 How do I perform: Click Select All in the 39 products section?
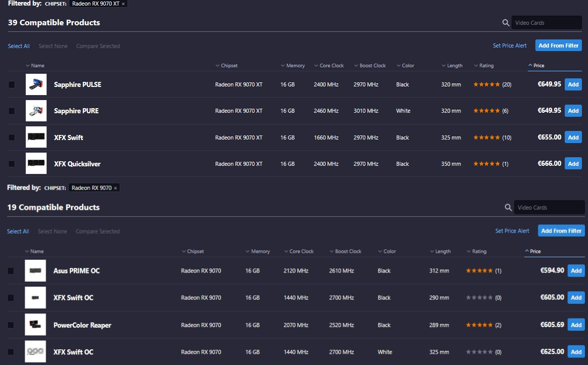pyautogui.click(x=19, y=46)
